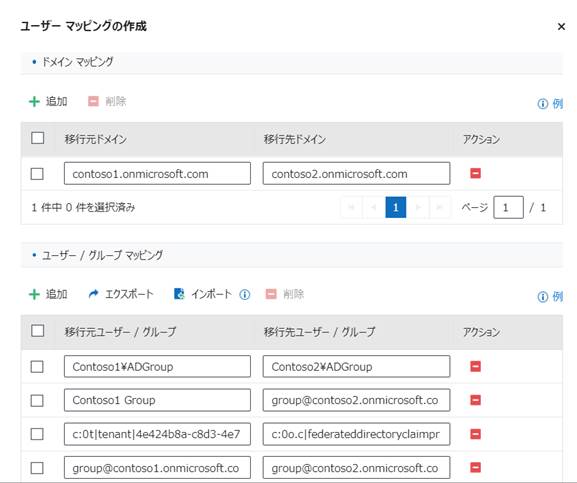The image size is (577, 483).
Task: Check the c:0t|tenant row checkbox
Action: click(37, 434)
